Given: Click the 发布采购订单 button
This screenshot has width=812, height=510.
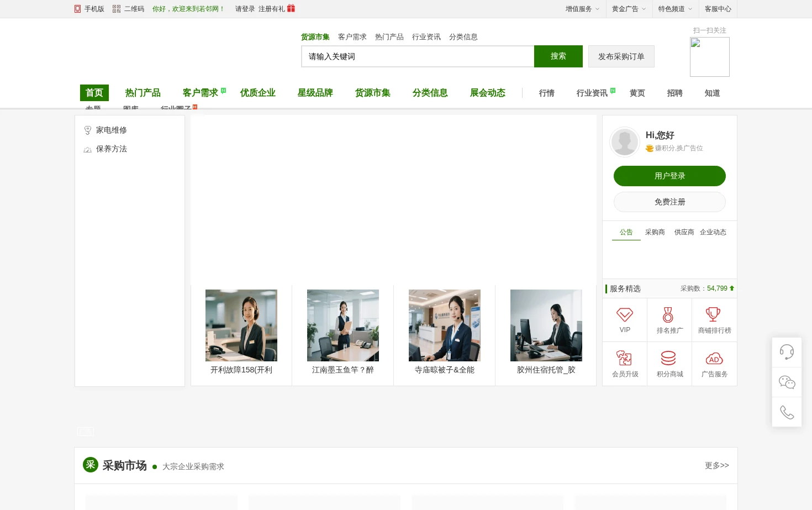Looking at the screenshot, I should click(x=621, y=56).
